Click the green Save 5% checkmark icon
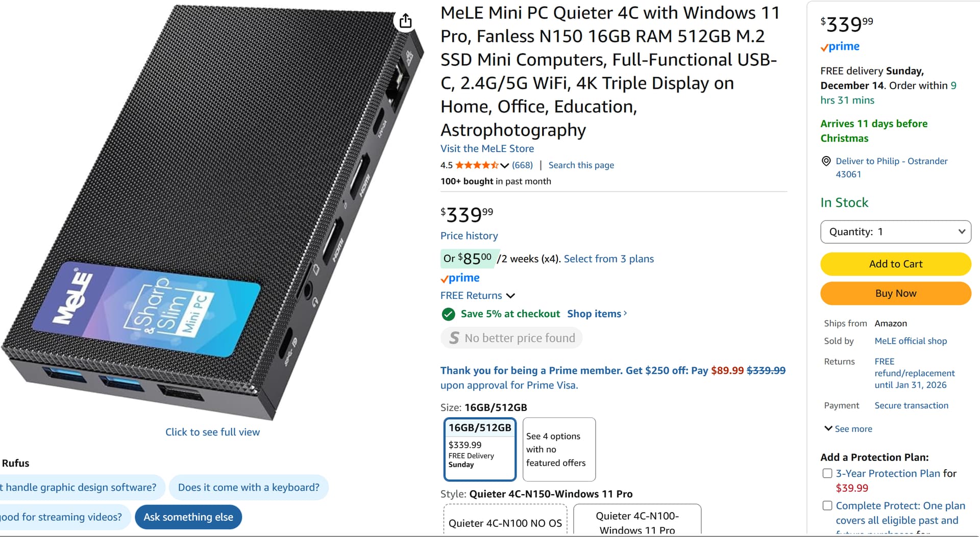This screenshot has height=537, width=980. 448,314
